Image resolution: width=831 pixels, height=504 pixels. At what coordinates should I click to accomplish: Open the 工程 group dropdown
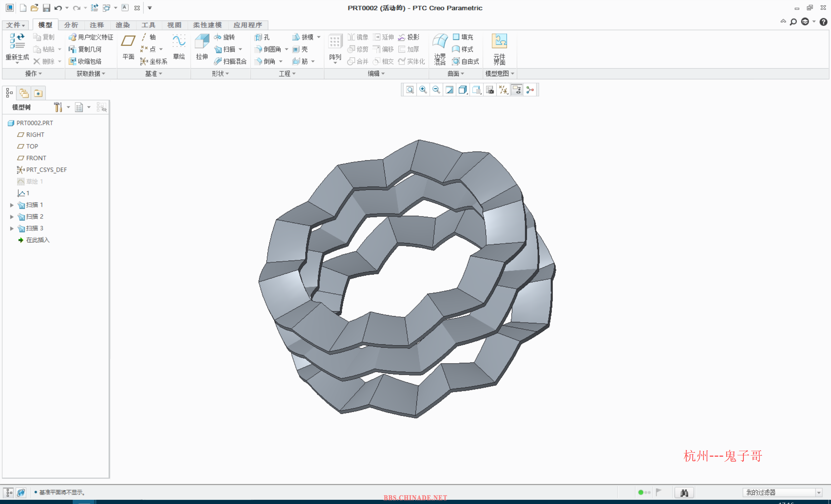287,73
